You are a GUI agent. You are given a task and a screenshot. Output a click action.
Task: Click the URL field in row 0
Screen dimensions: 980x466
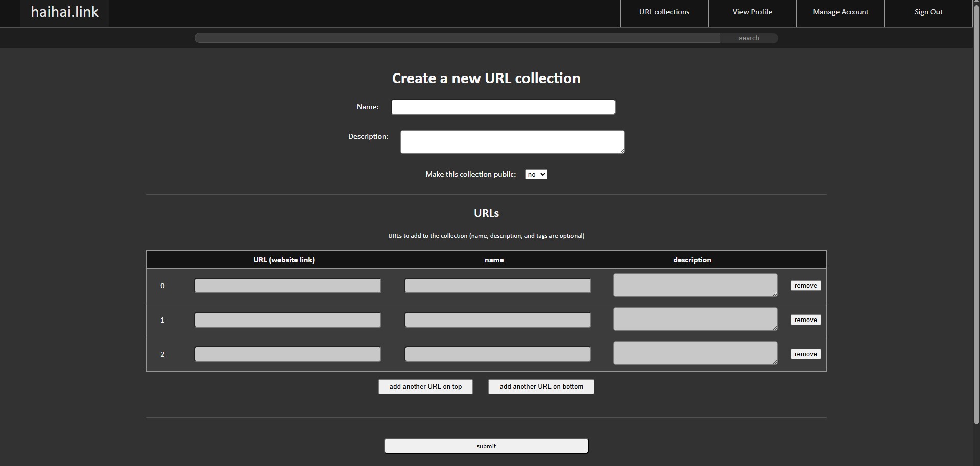[288, 286]
